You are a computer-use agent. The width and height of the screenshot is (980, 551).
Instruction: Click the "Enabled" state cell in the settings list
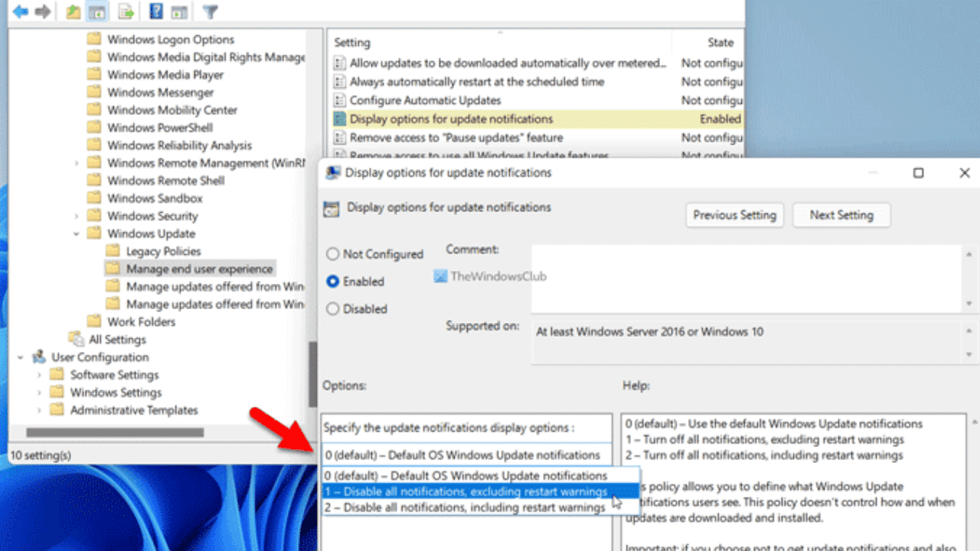[x=720, y=119]
